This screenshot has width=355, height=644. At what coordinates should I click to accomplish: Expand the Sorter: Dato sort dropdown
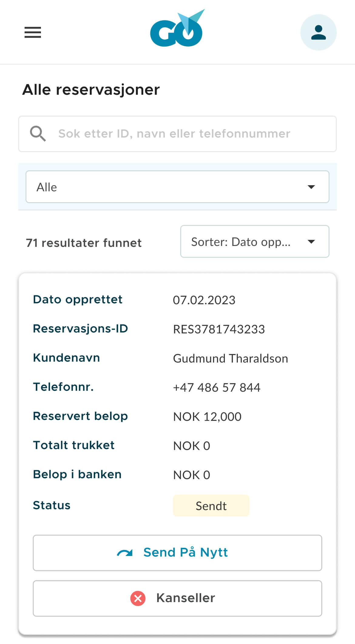pos(255,241)
